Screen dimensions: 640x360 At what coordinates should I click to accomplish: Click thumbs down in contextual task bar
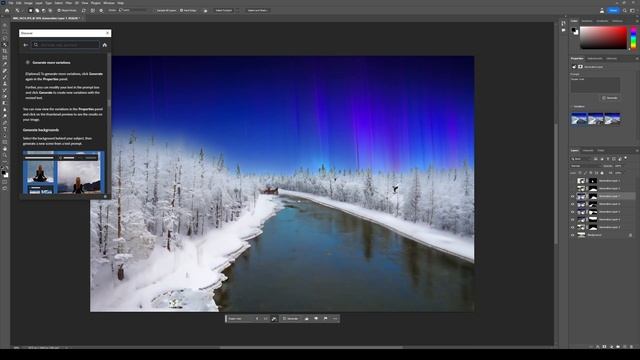316,318
